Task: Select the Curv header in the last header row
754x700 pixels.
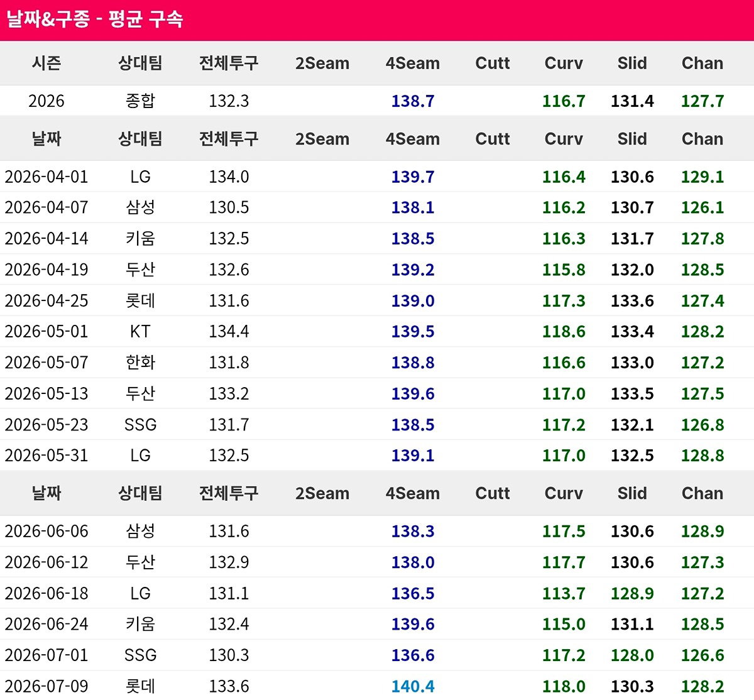Action: [564, 493]
